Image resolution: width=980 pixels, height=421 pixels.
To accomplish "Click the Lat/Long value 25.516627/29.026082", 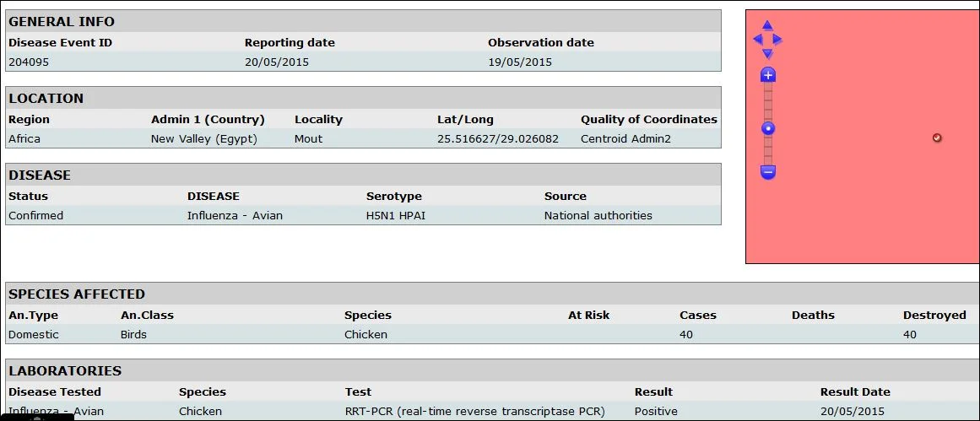I will [498, 138].
